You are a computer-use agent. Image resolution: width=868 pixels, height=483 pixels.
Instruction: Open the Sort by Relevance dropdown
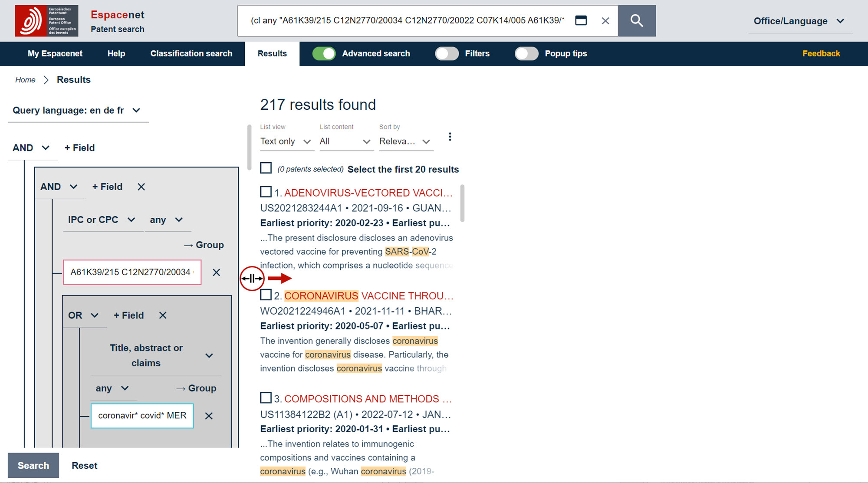click(405, 141)
